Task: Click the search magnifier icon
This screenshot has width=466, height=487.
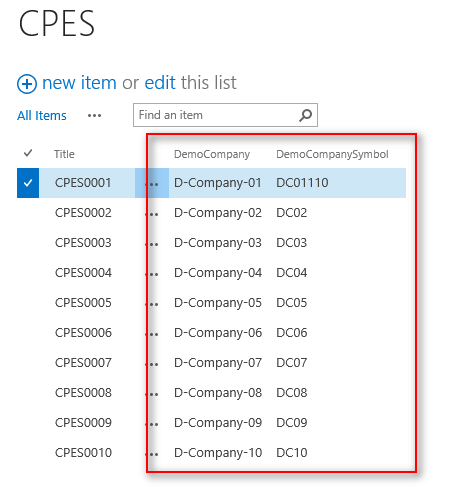Action: 305,115
